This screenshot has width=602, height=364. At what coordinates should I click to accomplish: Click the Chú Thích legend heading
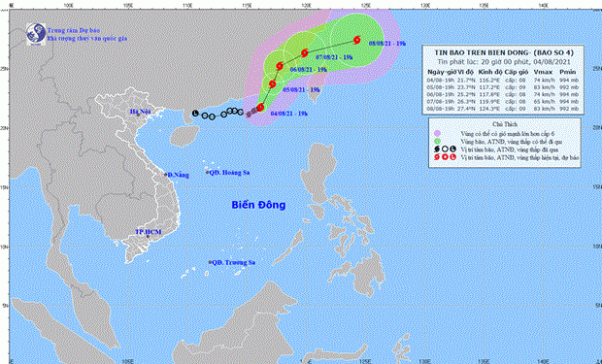[x=505, y=124]
